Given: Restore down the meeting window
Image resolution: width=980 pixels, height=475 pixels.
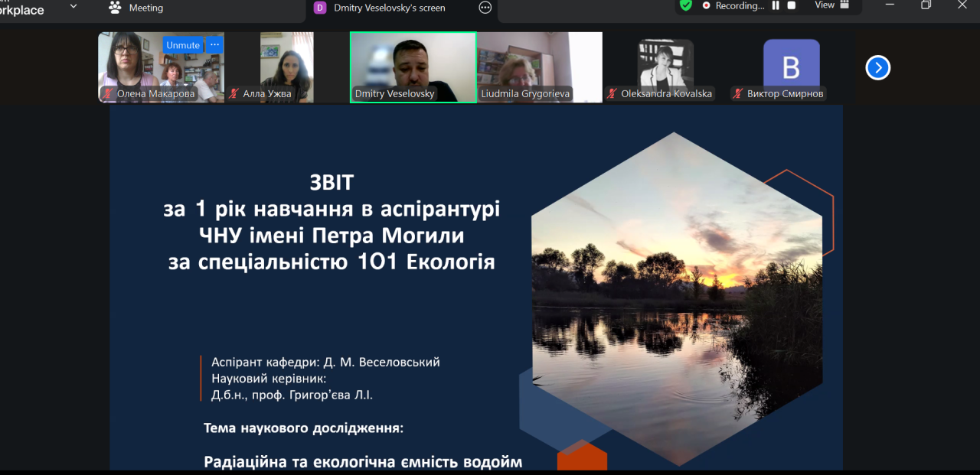Looking at the screenshot, I should [926, 5].
